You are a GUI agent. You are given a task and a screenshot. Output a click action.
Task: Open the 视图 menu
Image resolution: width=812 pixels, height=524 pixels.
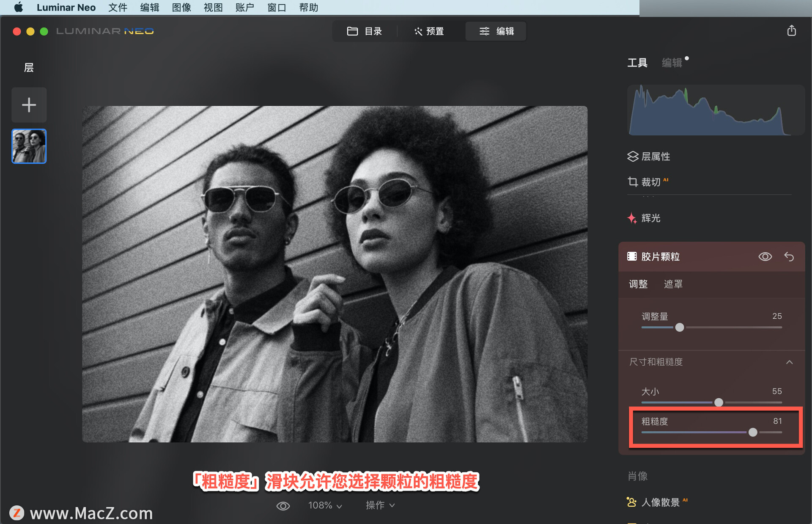[213, 7]
